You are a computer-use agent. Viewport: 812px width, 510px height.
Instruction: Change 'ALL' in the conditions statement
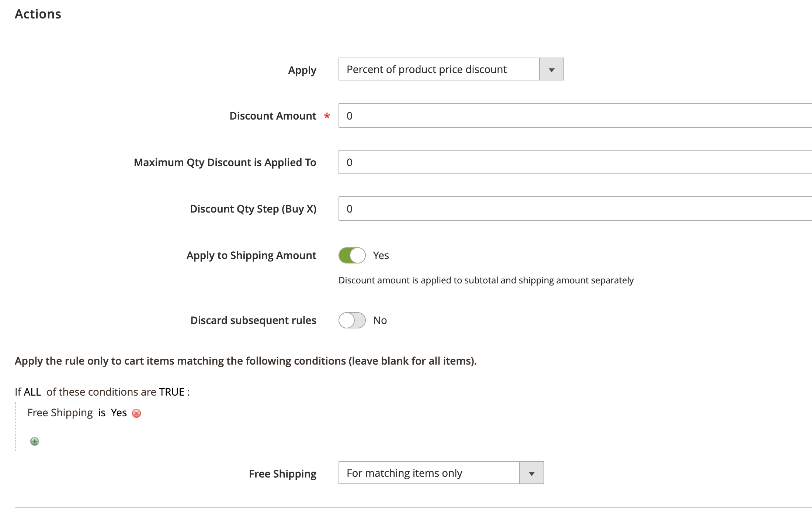click(32, 392)
